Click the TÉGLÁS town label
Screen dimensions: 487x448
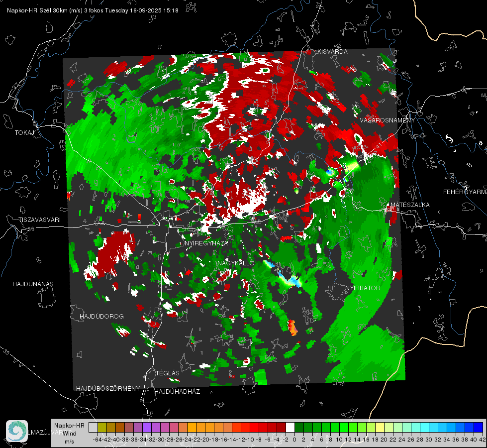(168, 373)
